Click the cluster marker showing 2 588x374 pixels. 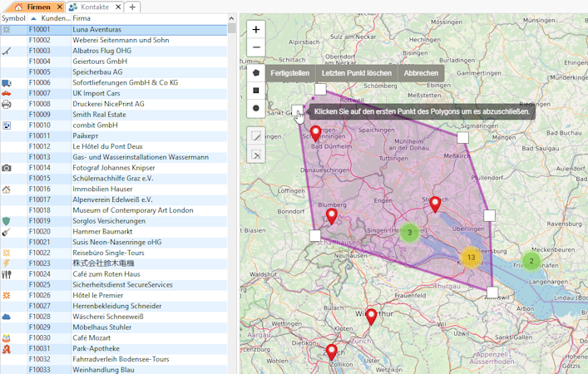coord(531,261)
